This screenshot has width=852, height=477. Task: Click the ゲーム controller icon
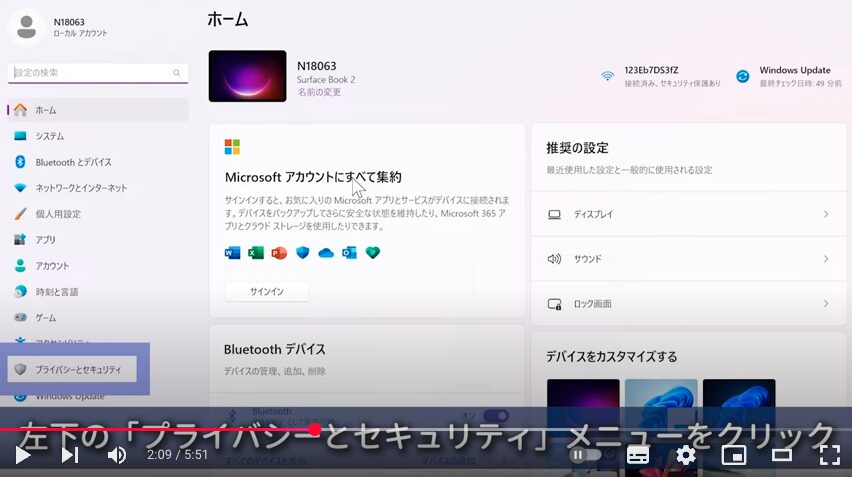point(20,317)
